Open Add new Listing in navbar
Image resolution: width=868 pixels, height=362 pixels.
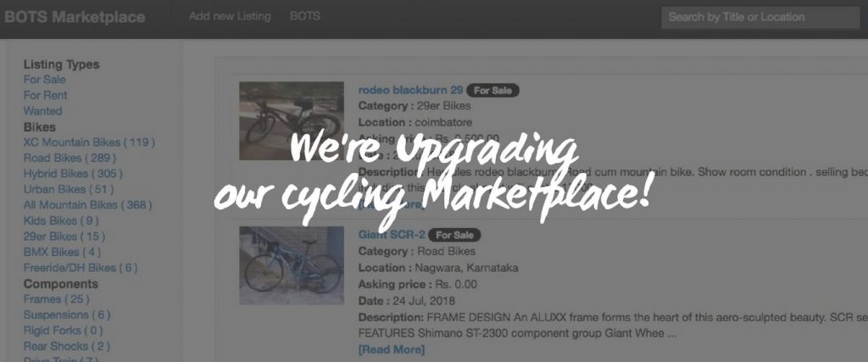230,16
